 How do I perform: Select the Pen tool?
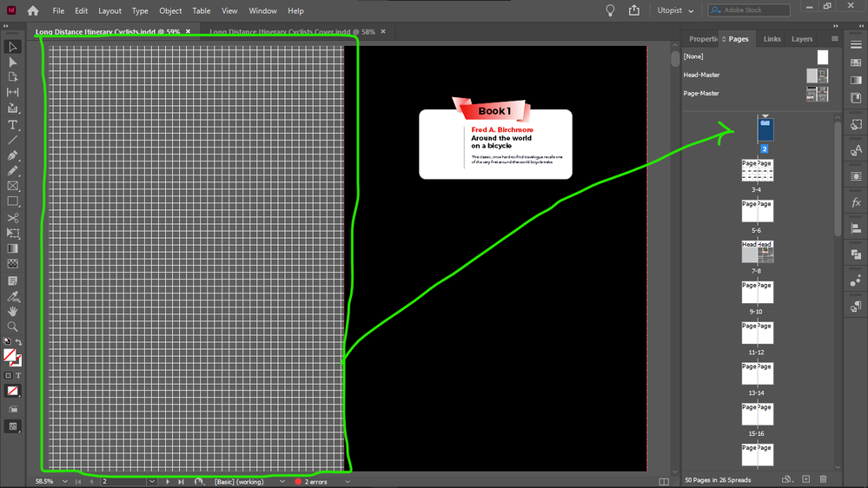point(12,155)
